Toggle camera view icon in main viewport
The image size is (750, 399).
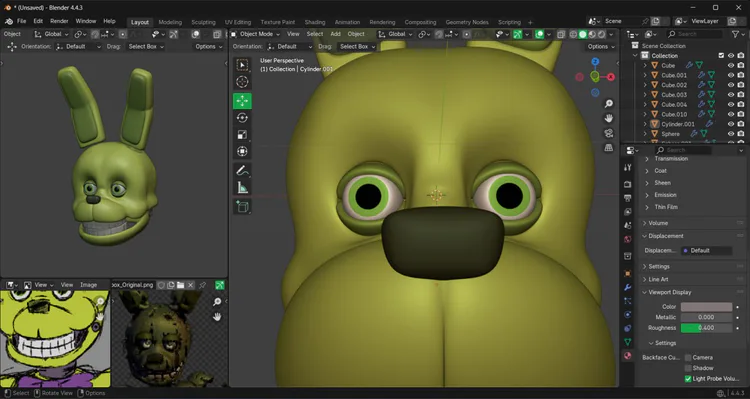(608, 133)
